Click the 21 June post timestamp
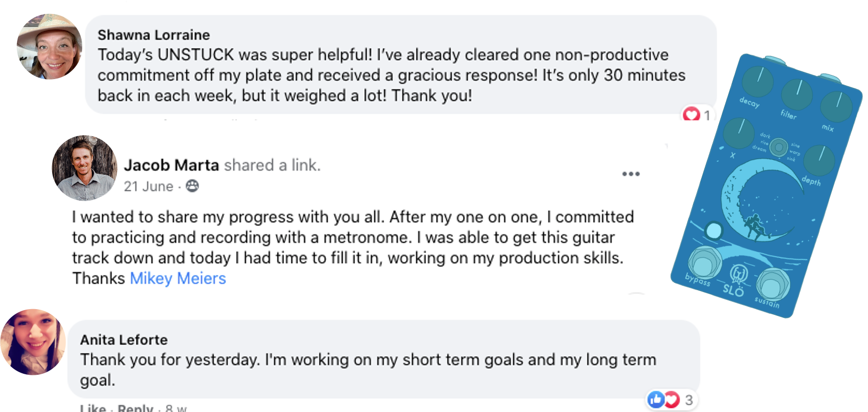Image resolution: width=868 pixels, height=412 pixels. (x=148, y=186)
